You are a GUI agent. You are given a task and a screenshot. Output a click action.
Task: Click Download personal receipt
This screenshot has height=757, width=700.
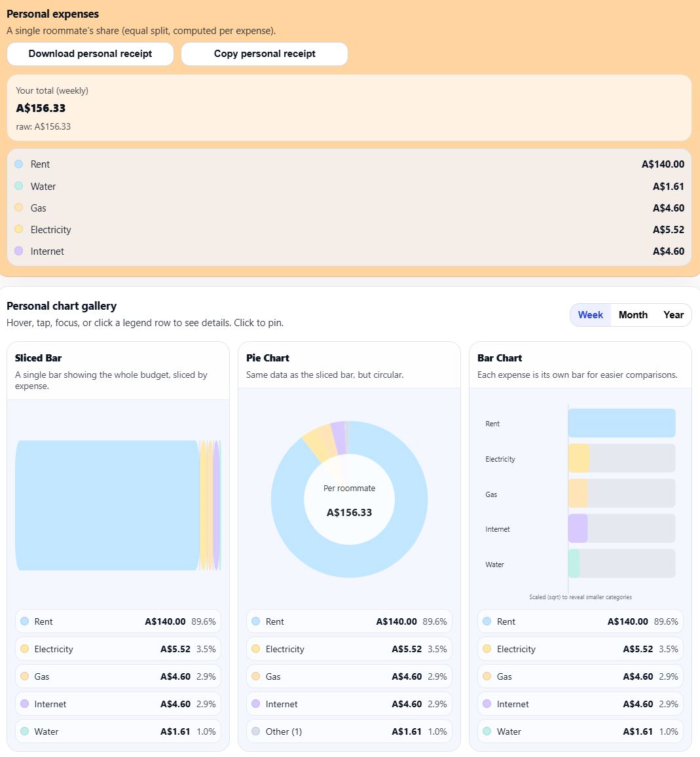[x=90, y=54]
